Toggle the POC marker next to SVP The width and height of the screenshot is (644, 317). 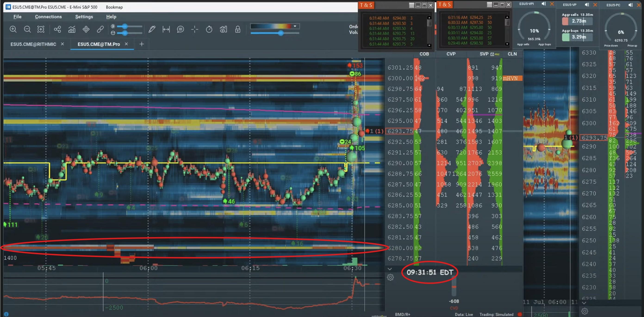[497, 54]
